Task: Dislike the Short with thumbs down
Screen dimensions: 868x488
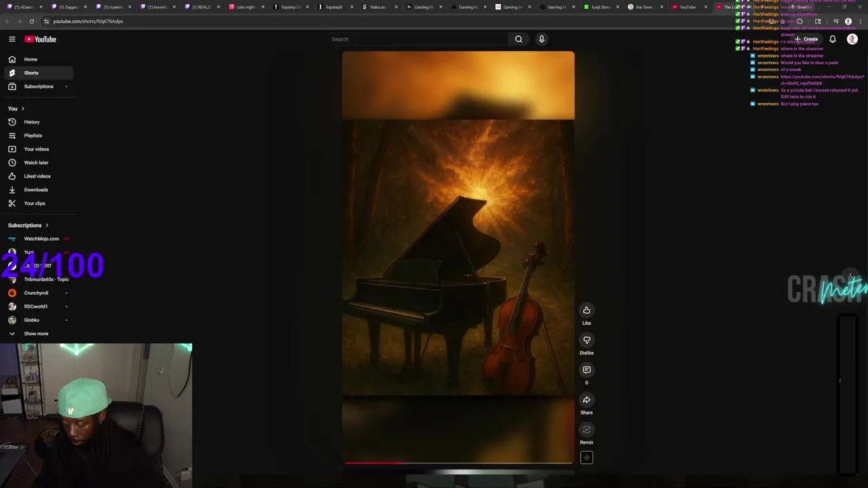Action: click(587, 340)
